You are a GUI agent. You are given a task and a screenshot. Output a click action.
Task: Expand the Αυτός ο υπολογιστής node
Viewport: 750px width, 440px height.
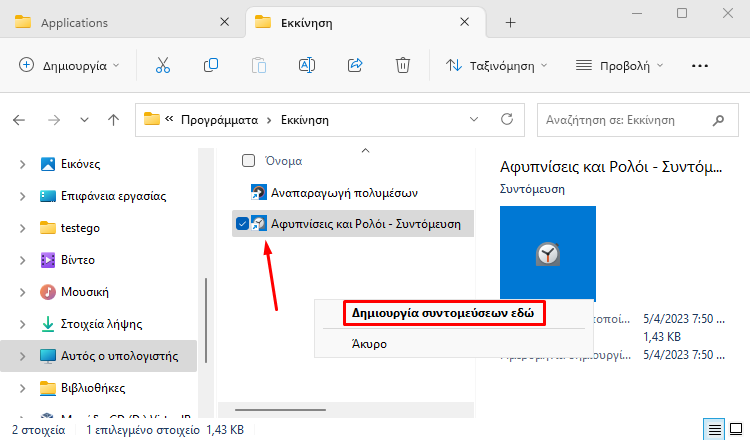point(22,356)
